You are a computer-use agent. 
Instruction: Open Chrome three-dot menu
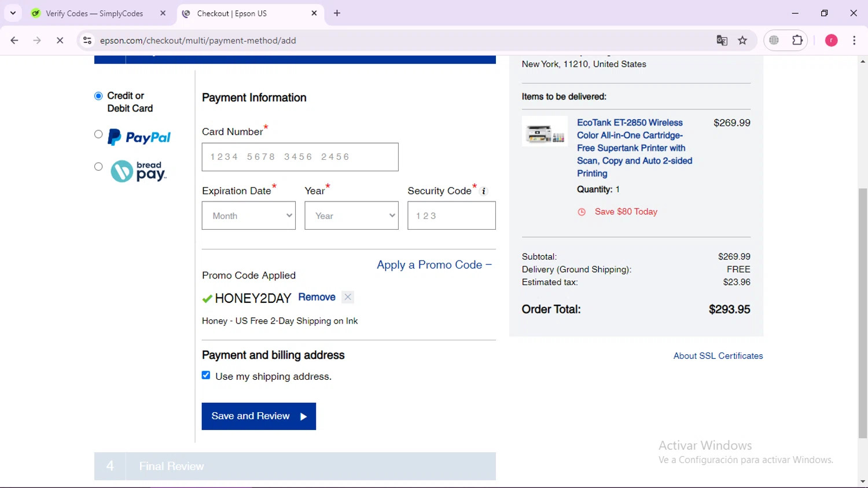(854, 41)
